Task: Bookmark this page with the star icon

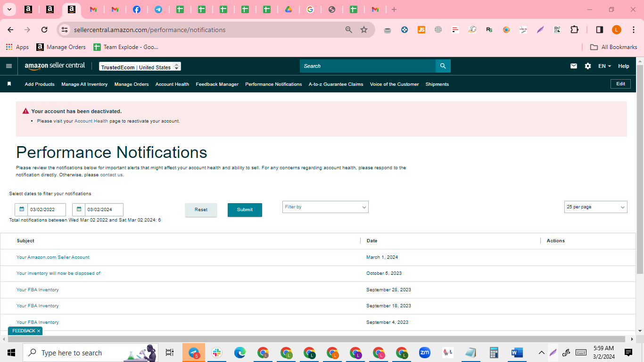Action: tap(364, 30)
